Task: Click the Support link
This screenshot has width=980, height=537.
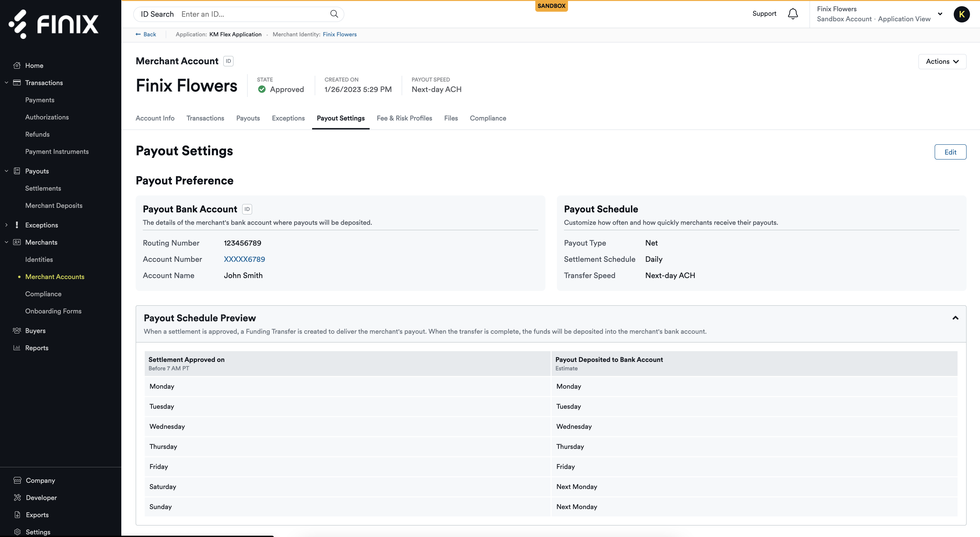Action: 764,14
